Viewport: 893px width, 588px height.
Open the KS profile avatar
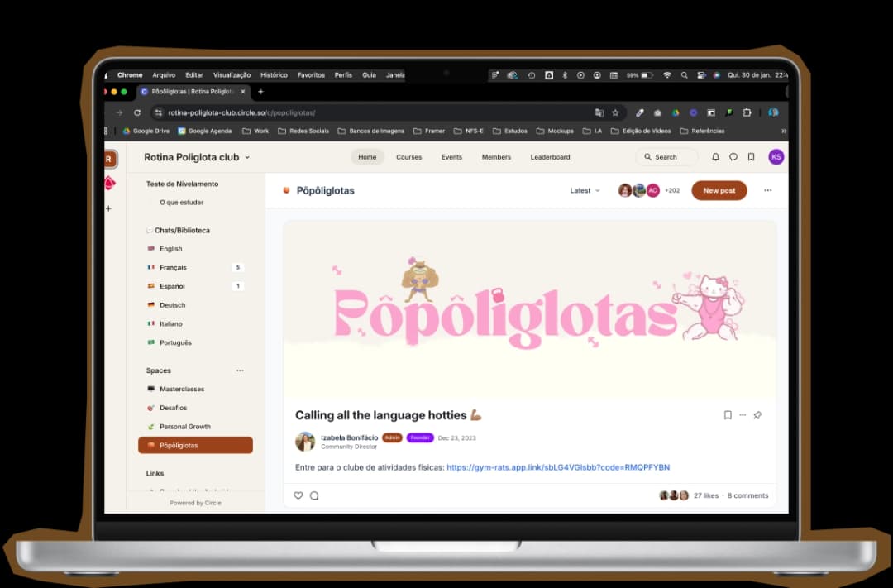(776, 156)
